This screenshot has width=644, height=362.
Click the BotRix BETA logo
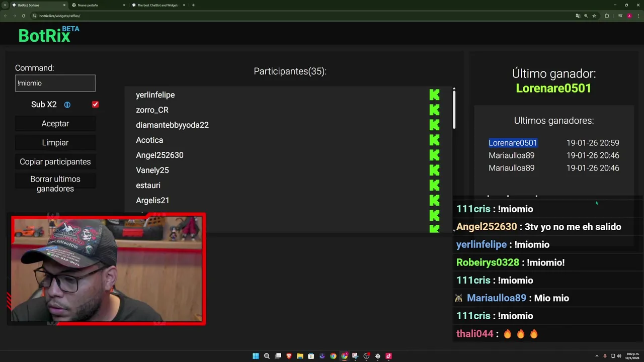click(x=49, y=34)
